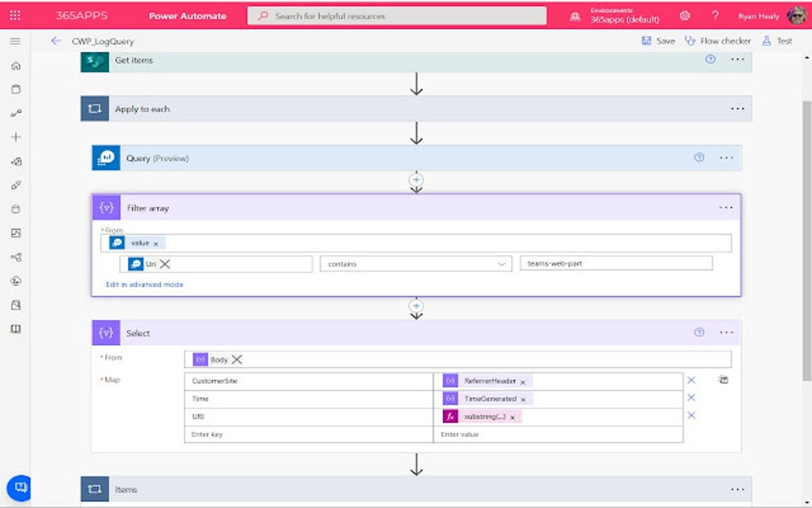The image size is (812, 508).
Task: Open the Filter array ellipsis menu
Action: tap(725, 208)
